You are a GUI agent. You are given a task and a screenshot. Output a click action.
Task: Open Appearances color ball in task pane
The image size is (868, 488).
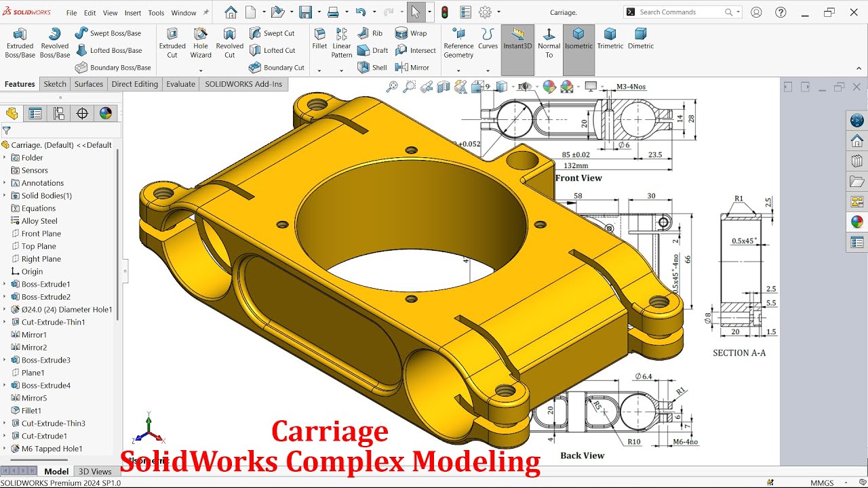(857, 222)
